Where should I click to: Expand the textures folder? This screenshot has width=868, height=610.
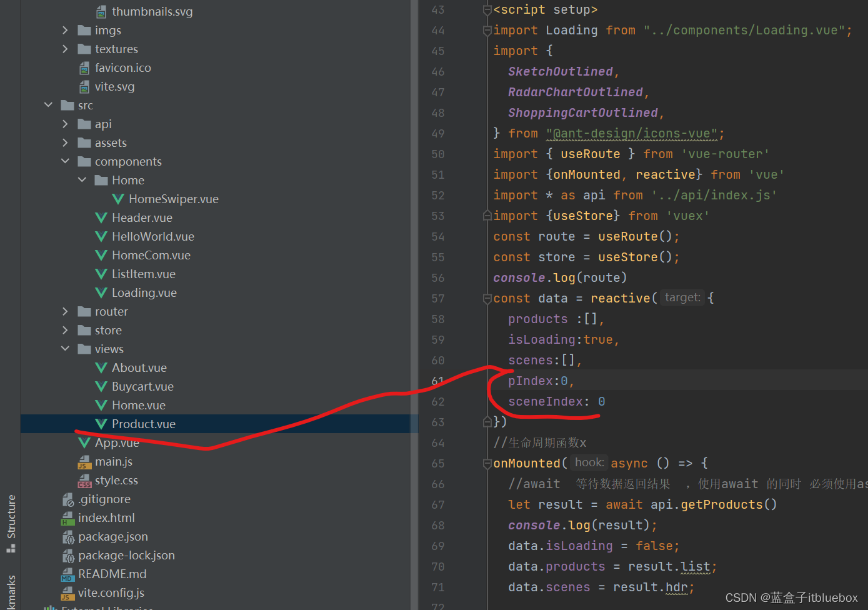tap(65, 49)
